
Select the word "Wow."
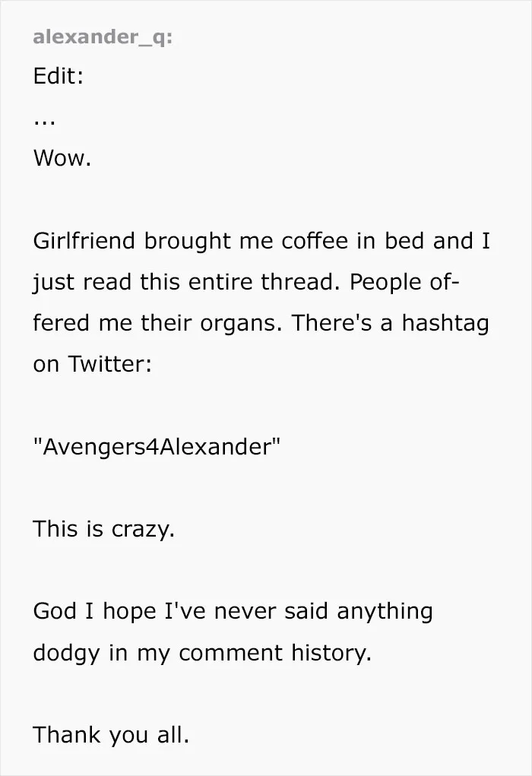pyautogui.click(x=62, y=158)
